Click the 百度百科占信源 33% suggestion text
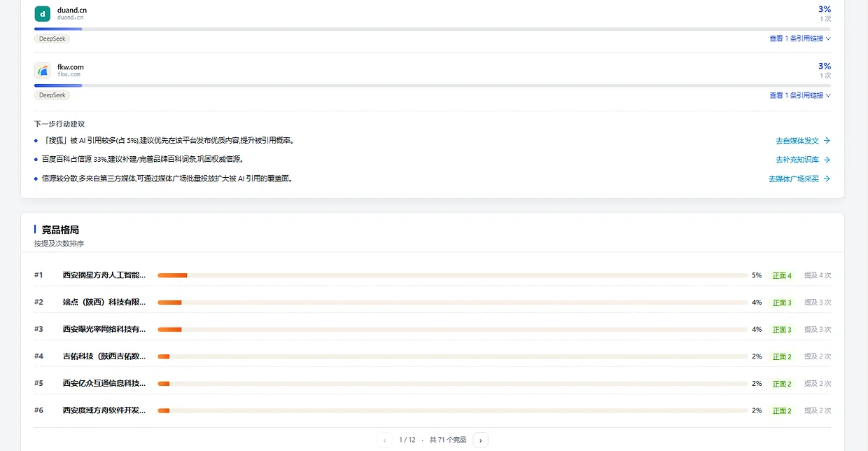 (143, 160)
